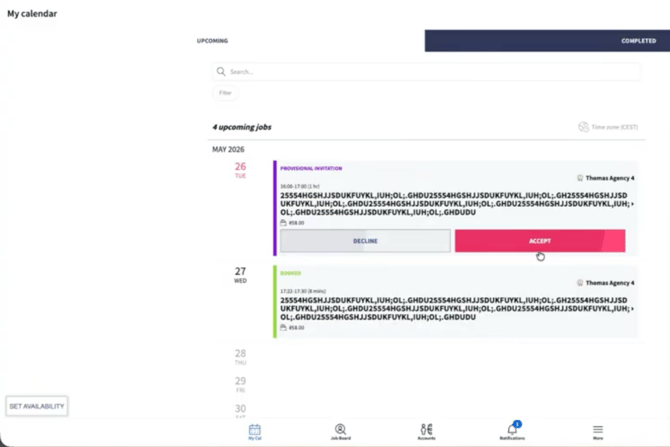Click the 17:22-17:30 time on May 27 job
Screen dimensions: 670x447
(303, 291)
